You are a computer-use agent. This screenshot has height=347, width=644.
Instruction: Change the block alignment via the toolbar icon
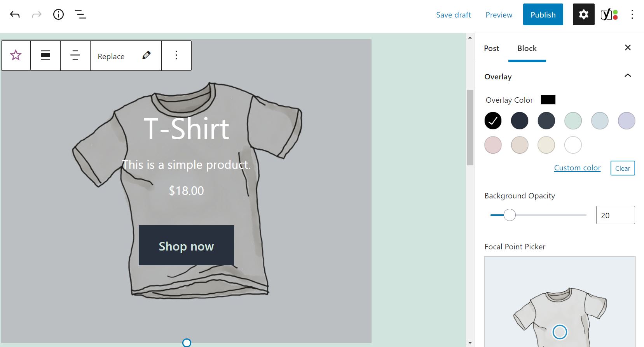tap(45, 55)
